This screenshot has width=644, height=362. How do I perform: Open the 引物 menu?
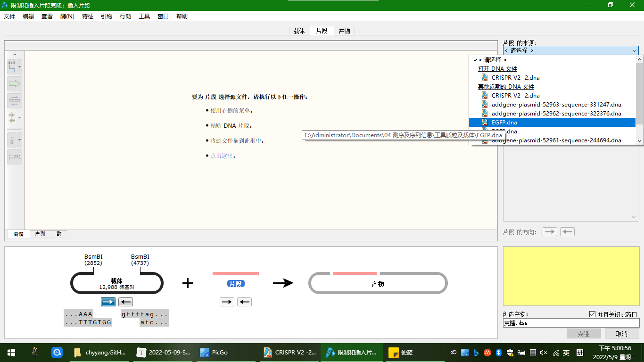[x=107, y=16]
